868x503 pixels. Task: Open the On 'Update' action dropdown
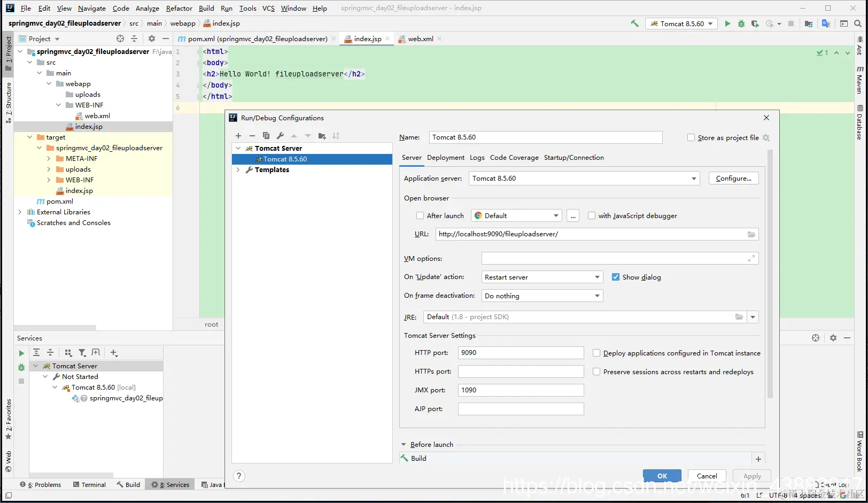coord(542,277)
